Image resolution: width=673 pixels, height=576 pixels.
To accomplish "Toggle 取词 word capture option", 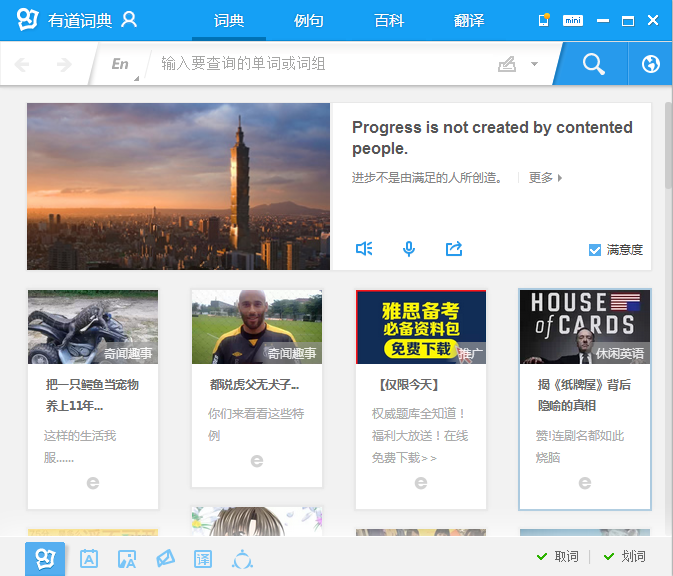I will tap(558, 556).
